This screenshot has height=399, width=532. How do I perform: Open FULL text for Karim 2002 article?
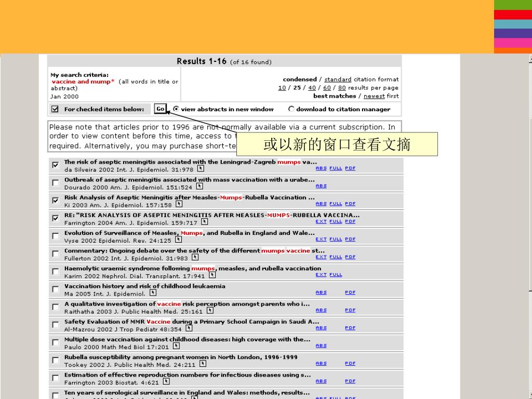(336, 275)
